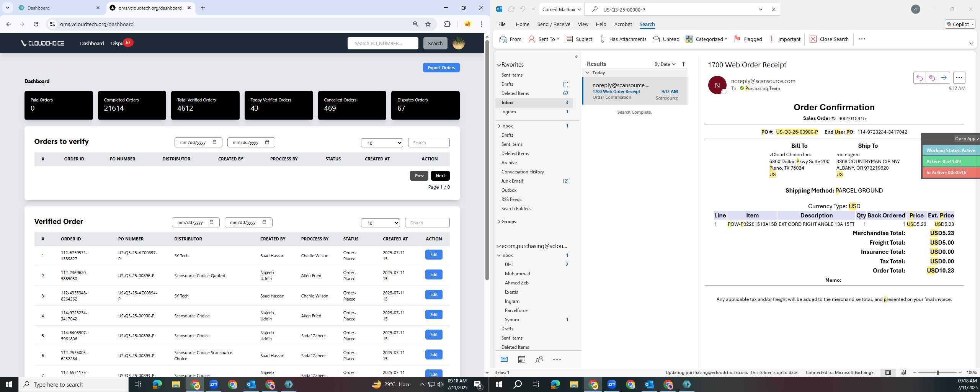Expand Categorized filter dropdown
Image resolution: width=980 pixels, height=392 pixels.
(x=726, y=39)
